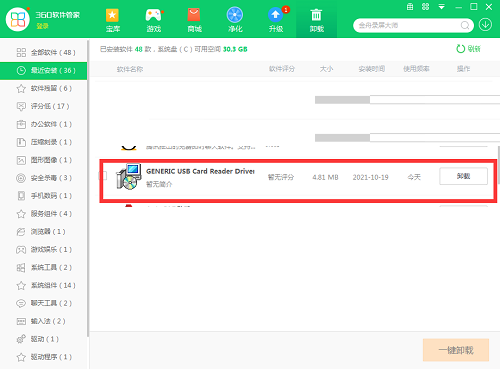Click the 一键卸载 batch uninstall button

456,350
